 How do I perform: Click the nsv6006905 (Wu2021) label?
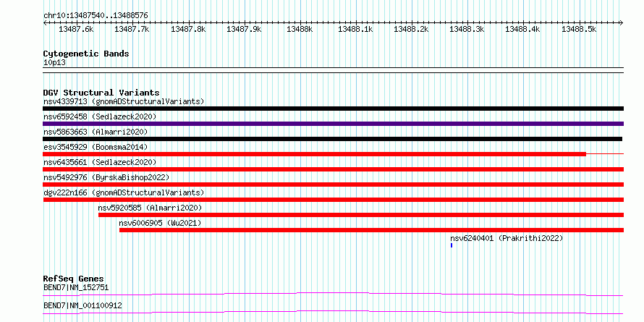tap(160, 223)
